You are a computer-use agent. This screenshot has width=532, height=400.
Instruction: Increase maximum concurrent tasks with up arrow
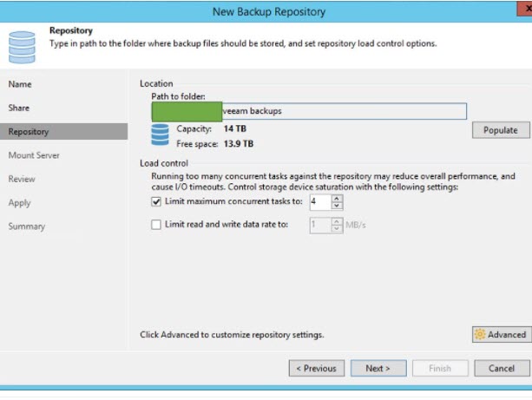338,198
